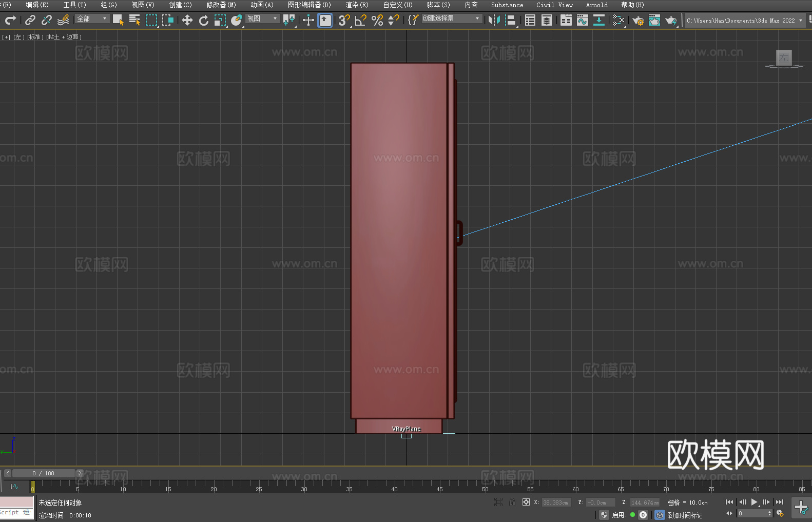
Task: Open the 创建选择集 selection set dropdown
Action: tap(452, 18)
